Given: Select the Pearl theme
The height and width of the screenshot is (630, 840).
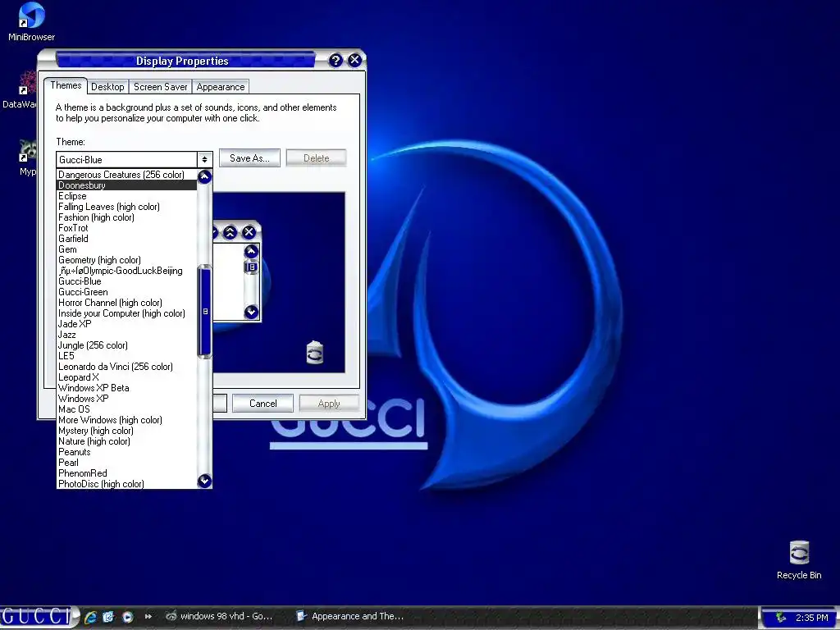Looking at the screenshot, I should pyautogui.click(x=127, y=463).
